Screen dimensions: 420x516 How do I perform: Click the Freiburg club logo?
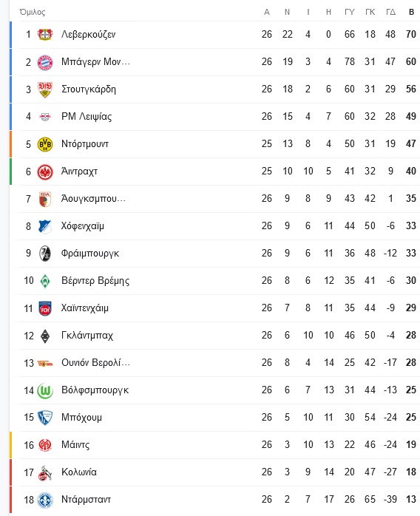tap(45, 254)
